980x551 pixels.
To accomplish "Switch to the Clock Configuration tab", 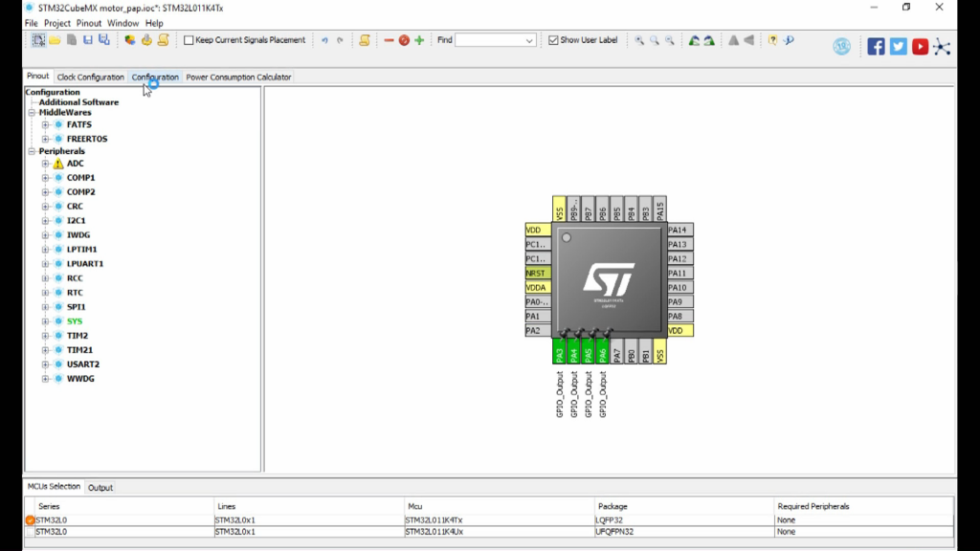I will point(90,77).
